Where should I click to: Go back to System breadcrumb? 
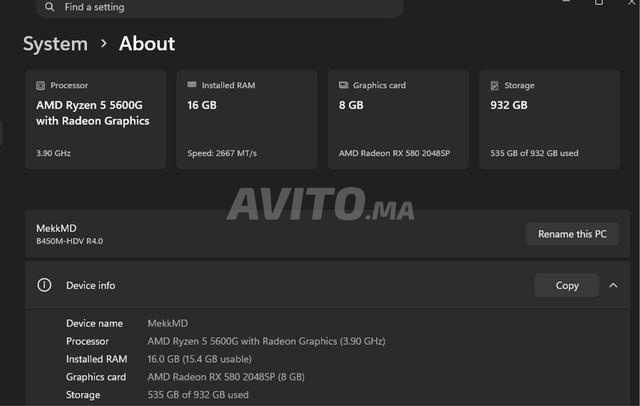pos(56,44)
